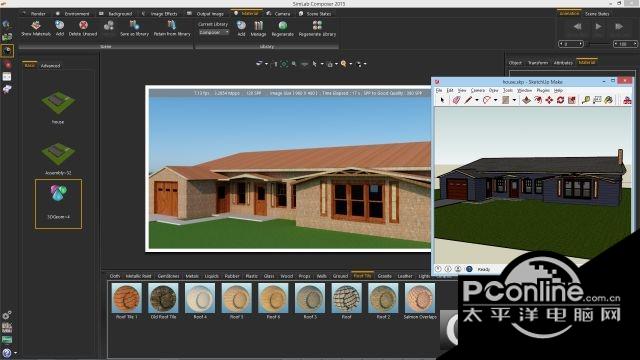Click the help question mark icon at bottom left
Image resolution: width=640 pixels, height=360 pixels.
7,353
